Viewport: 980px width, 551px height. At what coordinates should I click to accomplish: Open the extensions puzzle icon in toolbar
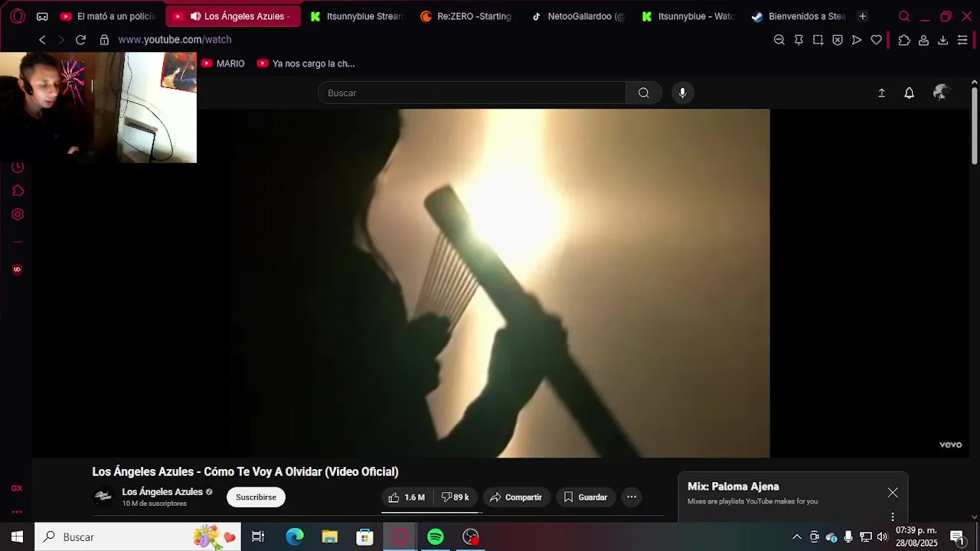coord(904,40)
